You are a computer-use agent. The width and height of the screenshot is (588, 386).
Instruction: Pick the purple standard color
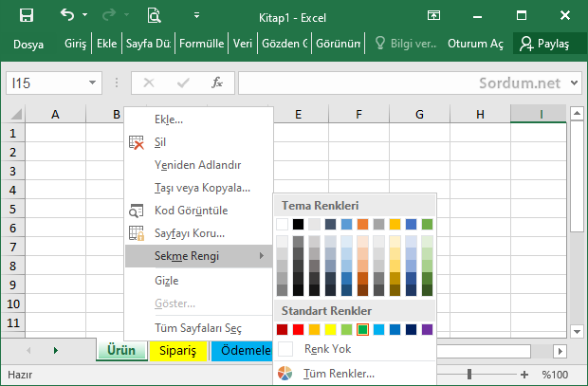coord(427,329)
